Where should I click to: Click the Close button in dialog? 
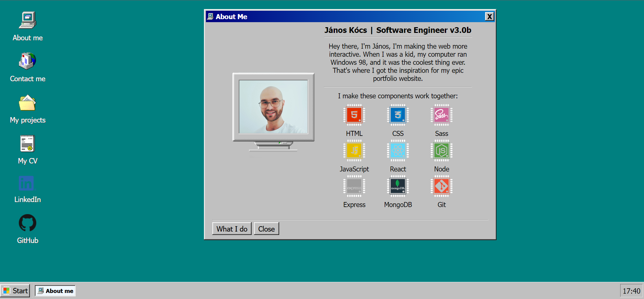pyautogui.click(x=266, y=229)
